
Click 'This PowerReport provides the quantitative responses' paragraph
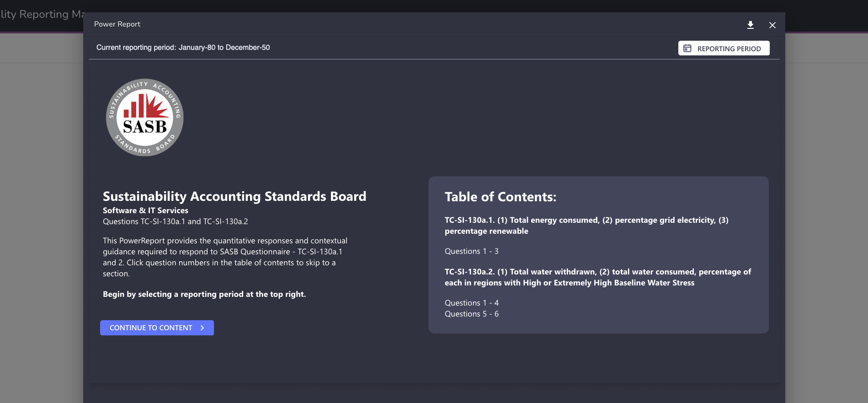coord(225,257)
